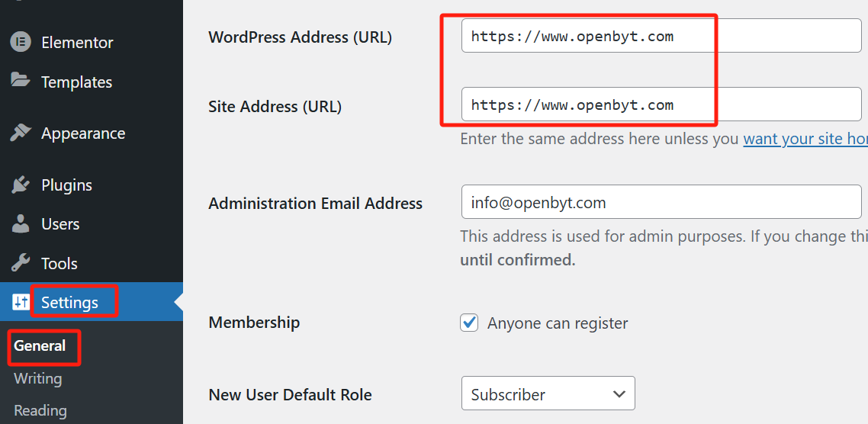Open the General settings submenu item
The width and height of the screenshot is (868, 424).
(x=40, y=346)
